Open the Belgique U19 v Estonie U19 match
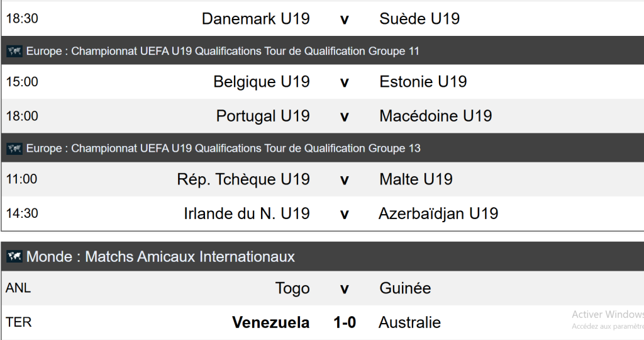Viewport: 644px width, 340px height. pyautogui.click(x=344, y=82)
